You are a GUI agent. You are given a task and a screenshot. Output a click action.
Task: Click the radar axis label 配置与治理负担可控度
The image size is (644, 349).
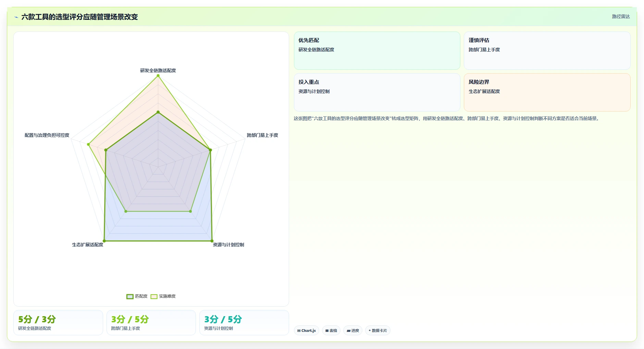tap(47, 135)
